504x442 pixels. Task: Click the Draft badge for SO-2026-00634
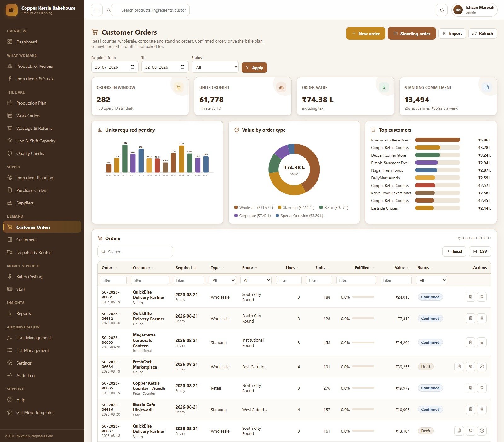pyautogui.click(x=426, y=366)
